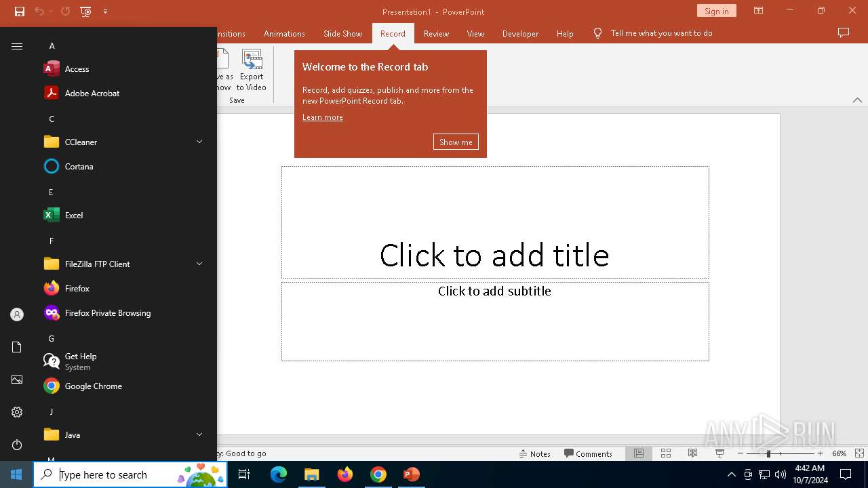The width and height of the screenshot is (868, 488).
Task: Click the subtitle placeholder on the slide
Action: (495, 321)
